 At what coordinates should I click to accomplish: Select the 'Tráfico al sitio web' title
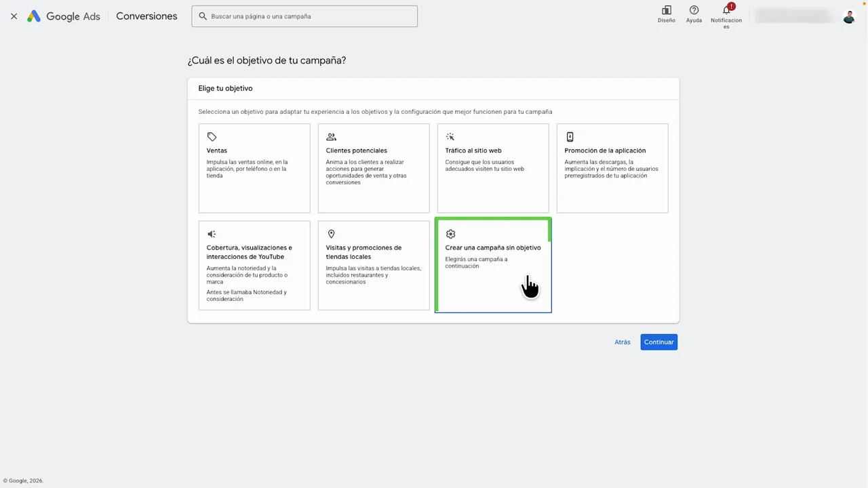[x=473, y=150]
